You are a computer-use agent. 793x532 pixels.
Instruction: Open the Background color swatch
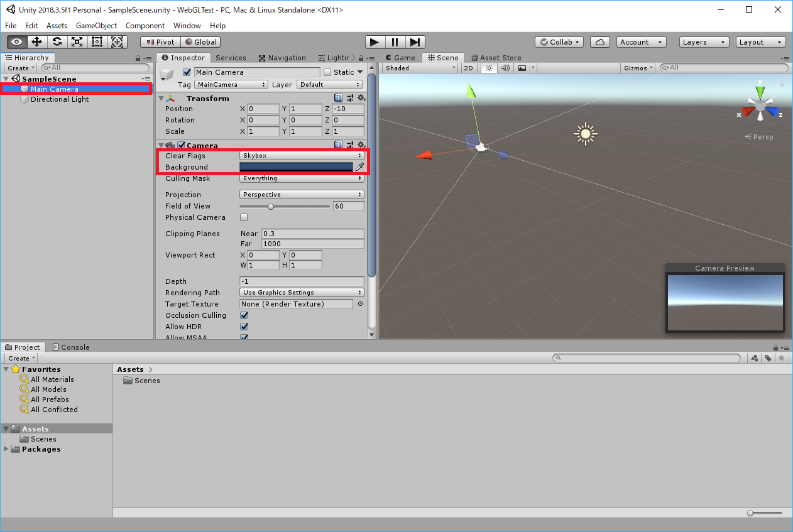pyautogui.click(x=296, y=167)
